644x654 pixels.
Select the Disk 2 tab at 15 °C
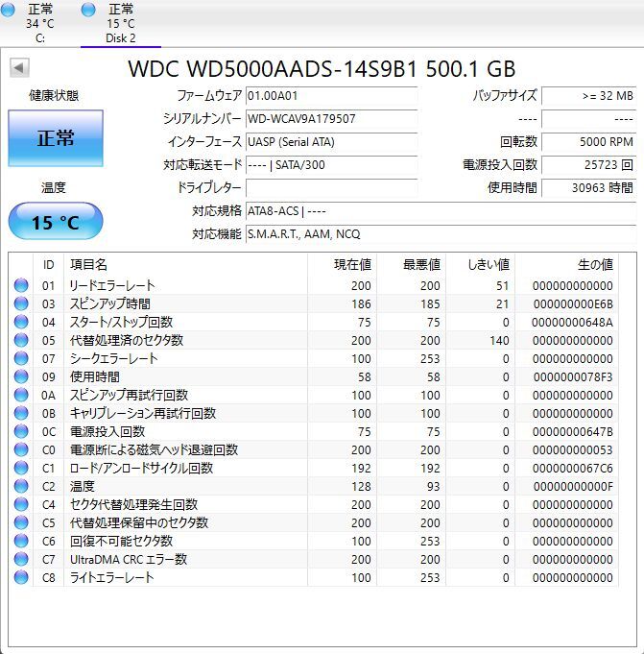(x=121, y=23)
